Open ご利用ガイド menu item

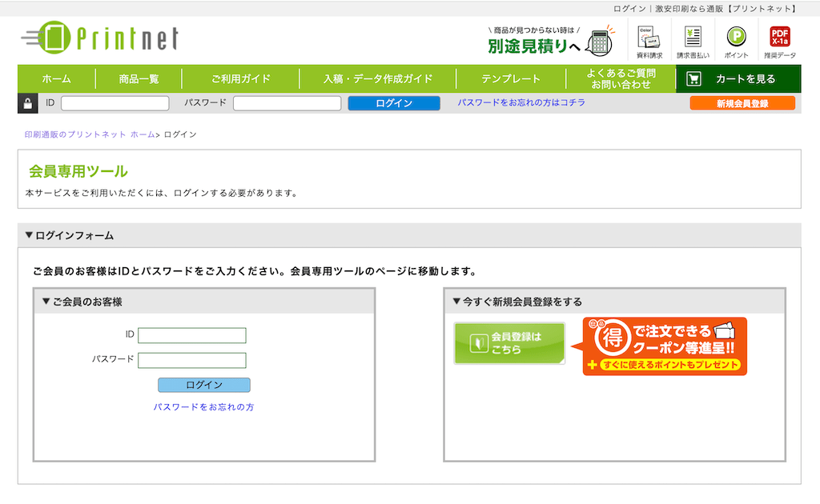click(241, 79)
